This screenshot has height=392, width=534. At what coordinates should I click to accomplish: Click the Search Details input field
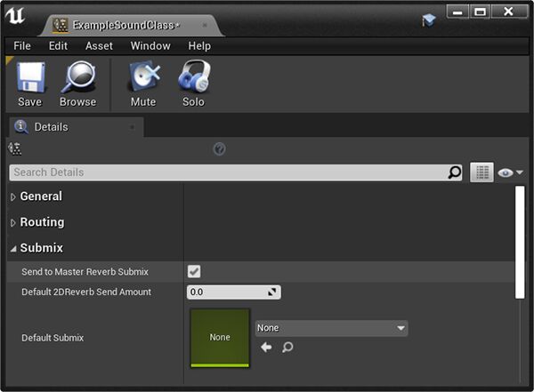236,172
